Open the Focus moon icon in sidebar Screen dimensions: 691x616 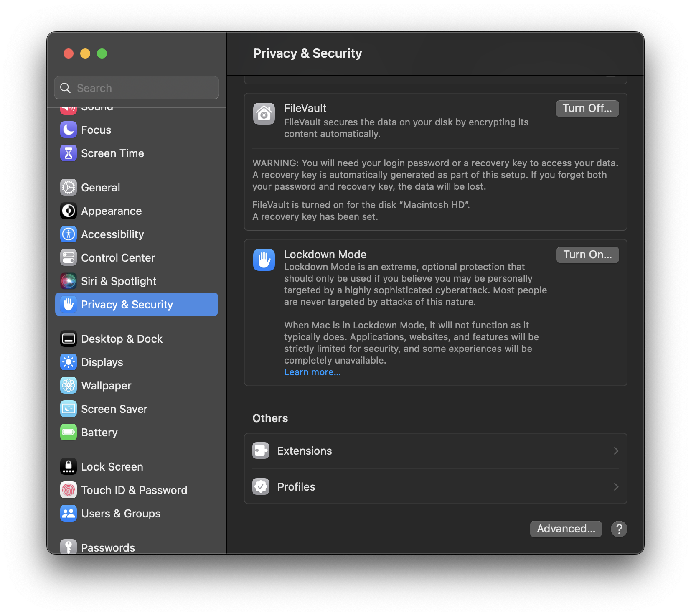pos(69,130)
